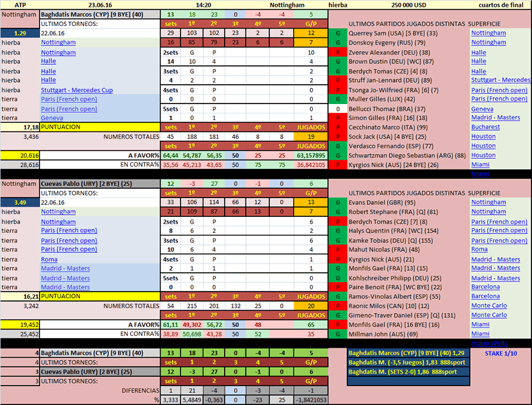Select the "5,4849" percentage cell
Image resolution: width=532 pixels, height=405 pixels.
(192, 400)
